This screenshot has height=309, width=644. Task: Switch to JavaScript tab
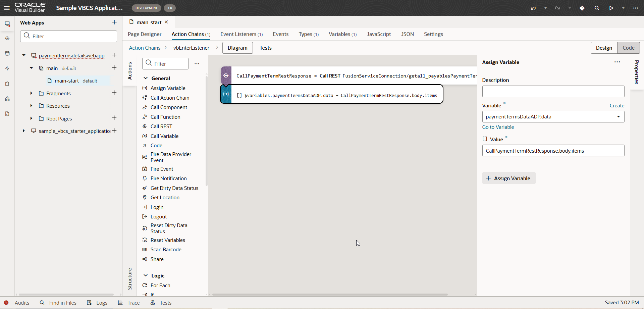[x=379, y=34]
